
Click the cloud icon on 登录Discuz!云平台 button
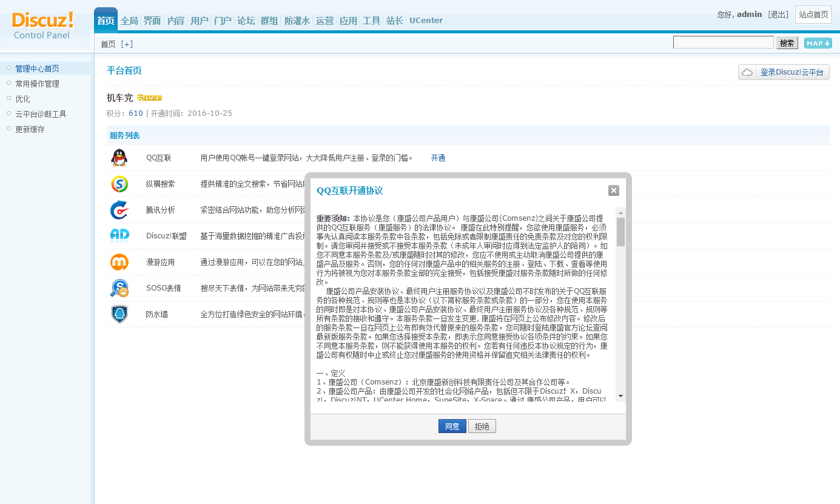(748, 72)
